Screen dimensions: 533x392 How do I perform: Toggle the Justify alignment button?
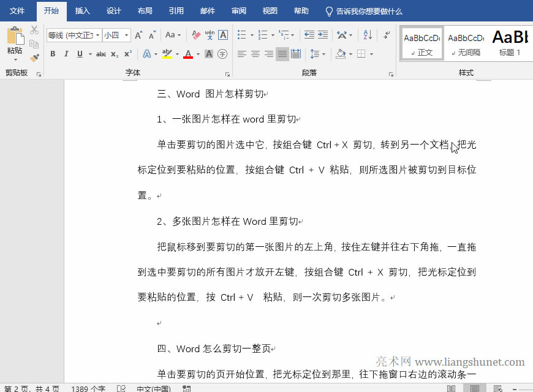pos(282,54)
